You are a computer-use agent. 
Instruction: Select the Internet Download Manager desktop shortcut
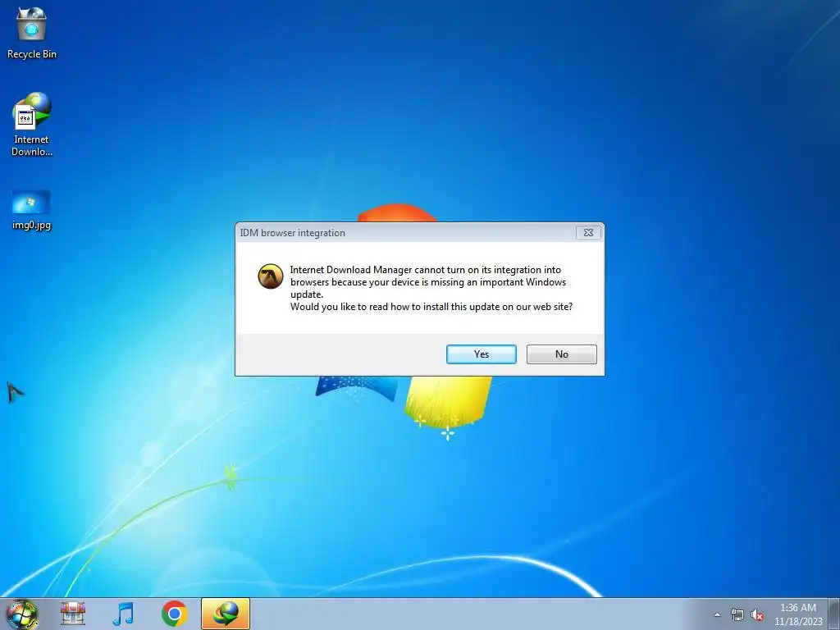pos(32,124)
